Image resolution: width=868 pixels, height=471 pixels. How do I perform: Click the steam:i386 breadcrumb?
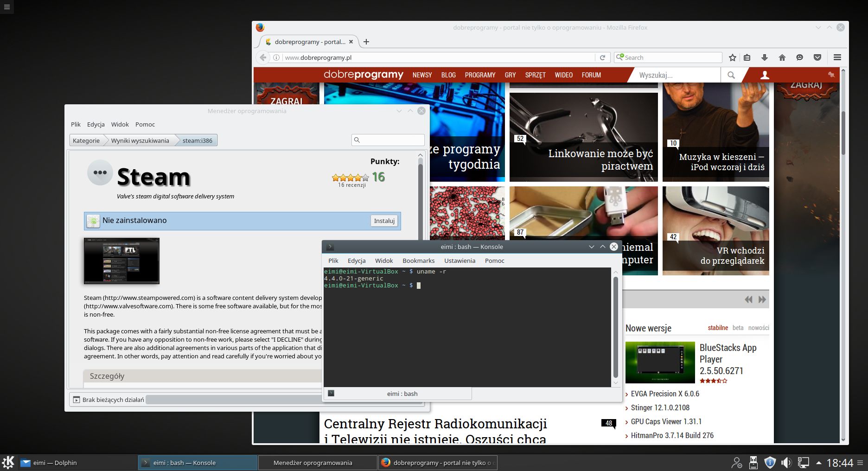[198, 140]
